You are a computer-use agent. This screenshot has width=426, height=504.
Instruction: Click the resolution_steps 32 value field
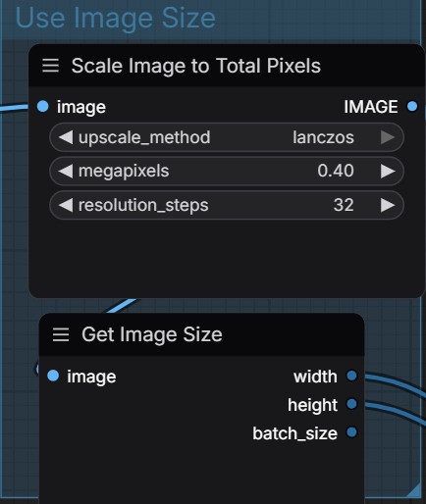coord(227,205)
